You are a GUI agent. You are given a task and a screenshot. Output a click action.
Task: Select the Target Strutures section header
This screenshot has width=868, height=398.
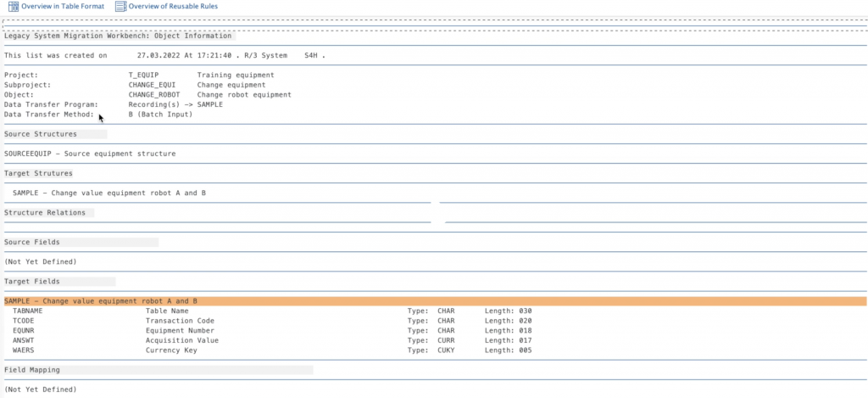(x=38, y=173)
